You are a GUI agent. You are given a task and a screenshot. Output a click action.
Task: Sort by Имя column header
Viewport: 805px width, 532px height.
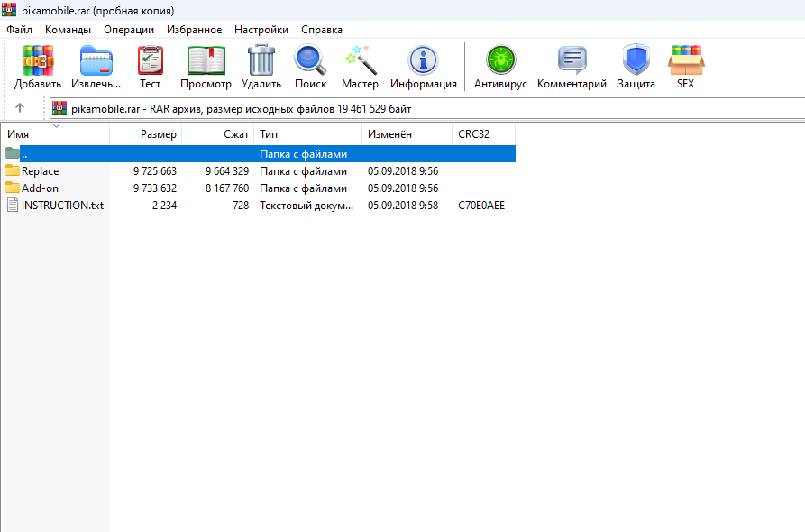55,134
